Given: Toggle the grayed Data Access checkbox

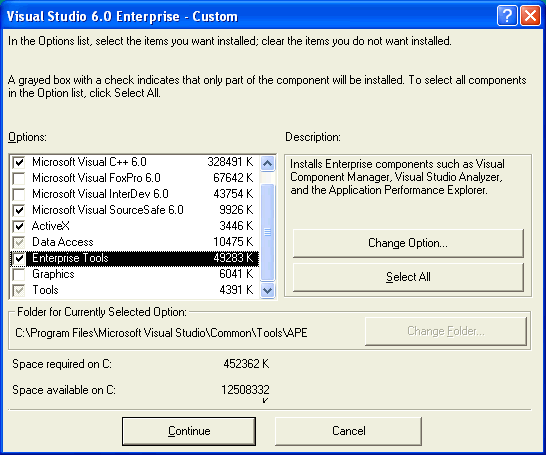Looking at the screenshot, I should [x=19, y=242].
